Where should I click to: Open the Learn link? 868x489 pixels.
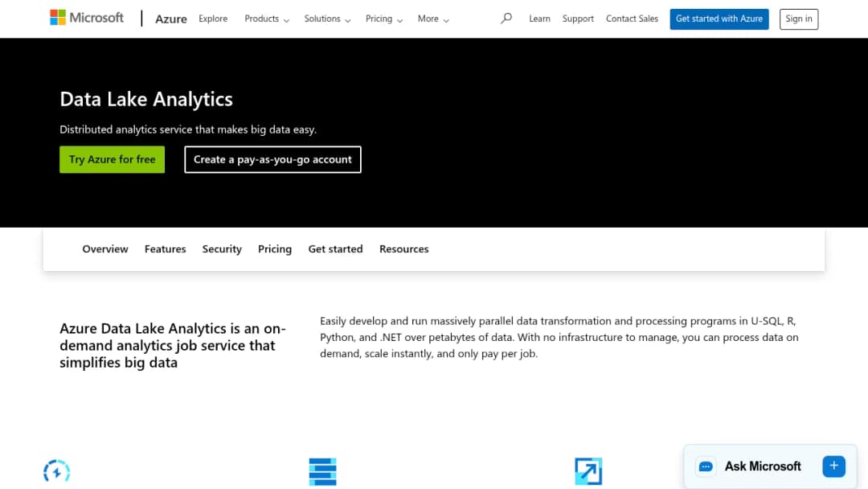[539, 18]
